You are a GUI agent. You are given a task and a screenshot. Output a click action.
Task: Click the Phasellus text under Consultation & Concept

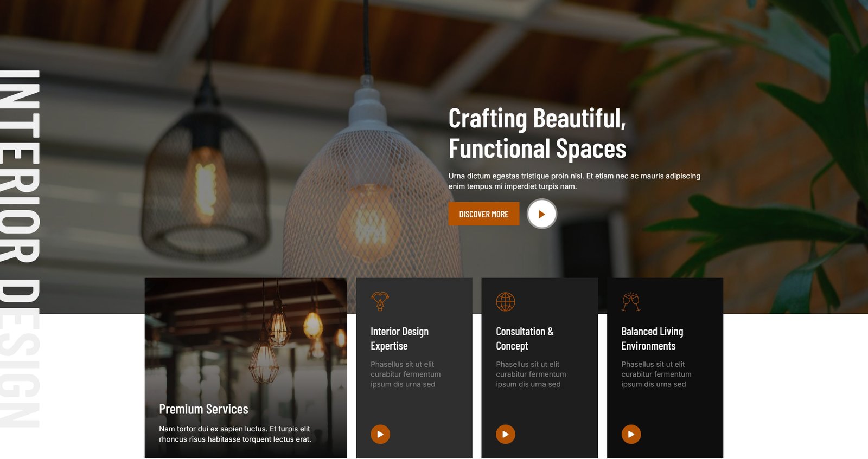pyautogui.click(x=531, y=374)
